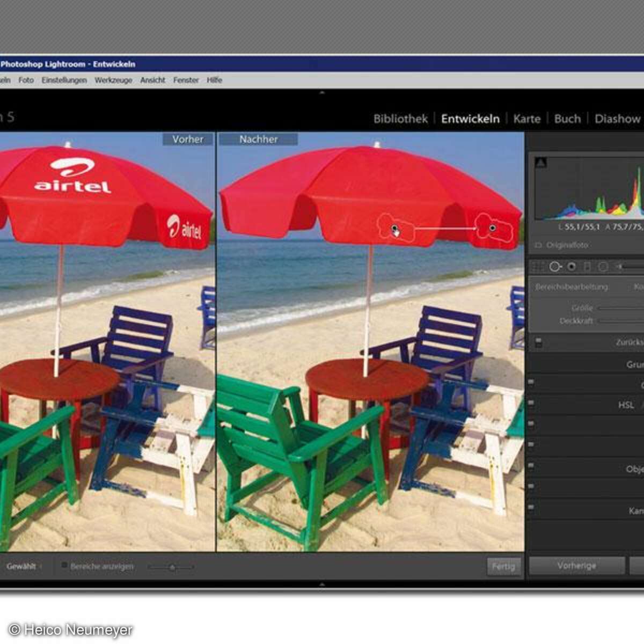644x644 pixels.
Task: Activate the Crop Overlay grid tool
Action: click(539, 267)
